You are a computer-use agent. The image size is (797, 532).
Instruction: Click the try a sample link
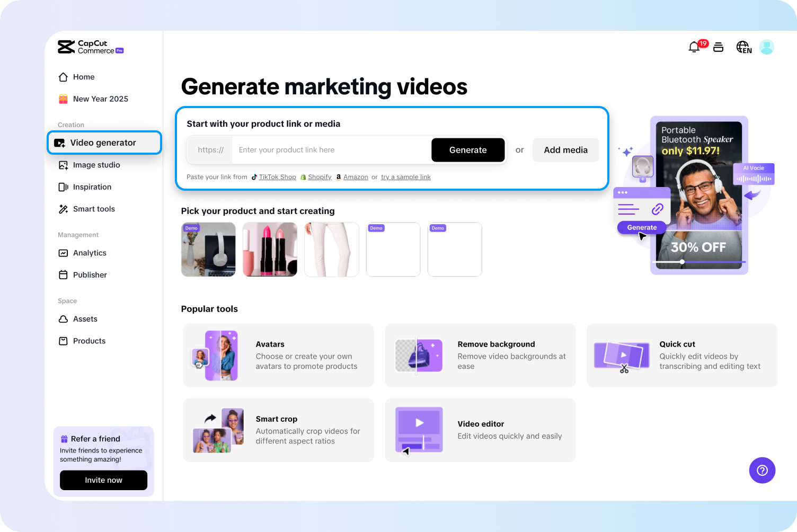[405, 176]
